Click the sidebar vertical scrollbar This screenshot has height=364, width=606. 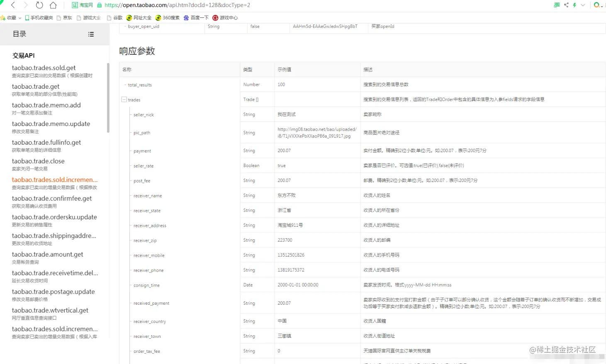108,98
